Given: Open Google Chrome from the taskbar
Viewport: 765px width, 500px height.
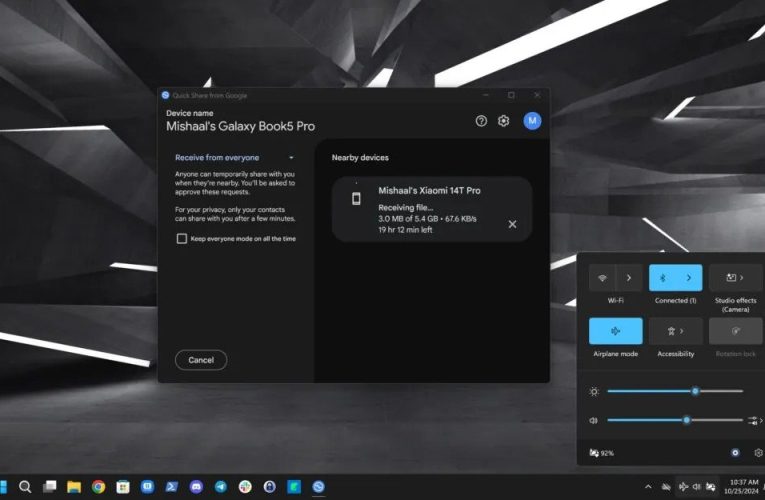Looking at the screenshot, I should 99,486.
